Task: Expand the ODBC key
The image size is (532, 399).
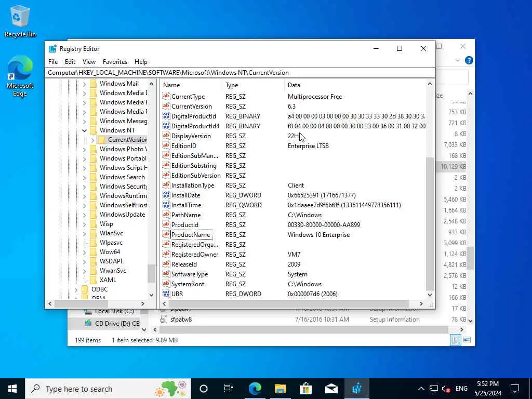Action: click(x=76, y=289)
